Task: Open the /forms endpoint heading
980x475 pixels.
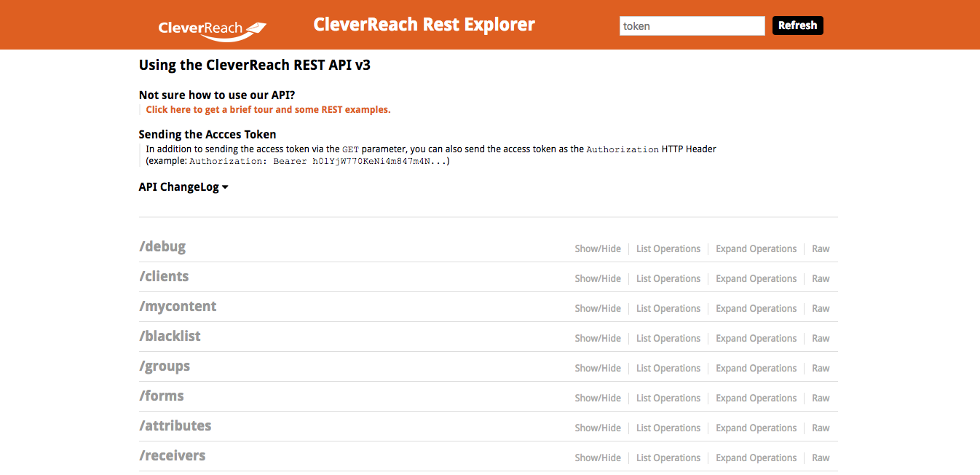Action: [x=162, y=396]
